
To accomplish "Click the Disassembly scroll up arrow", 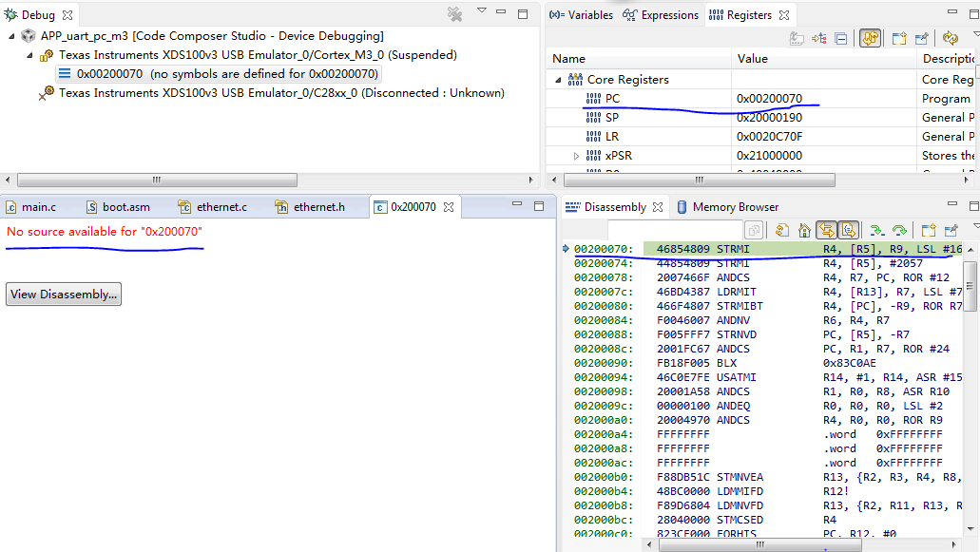I will (970, 250).
